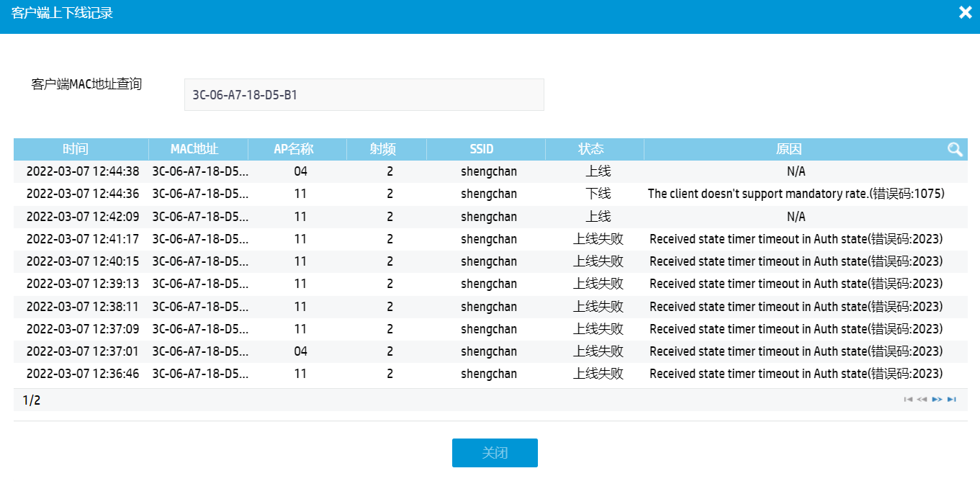Viewport: 980px width, 481px height.
Task: Click shengchan SSID in the 12:40:15 row
Action: [x=489, y=261]
